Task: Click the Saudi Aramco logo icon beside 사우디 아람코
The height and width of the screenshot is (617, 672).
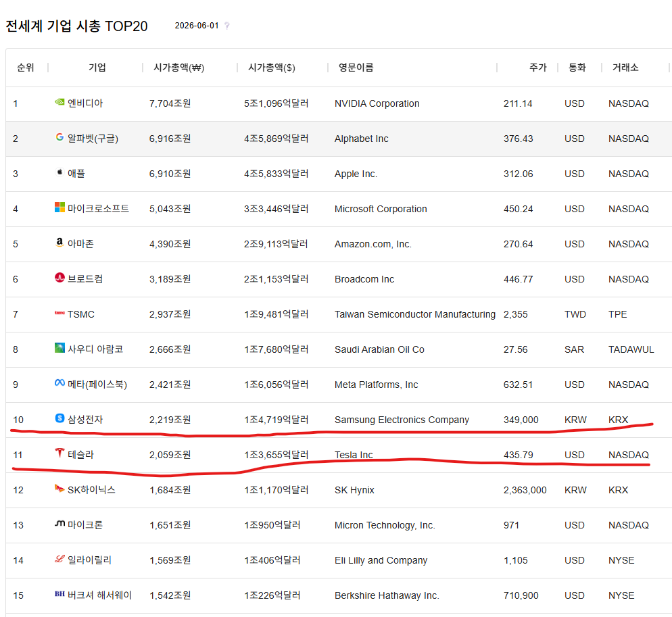Action: [59, 347]
